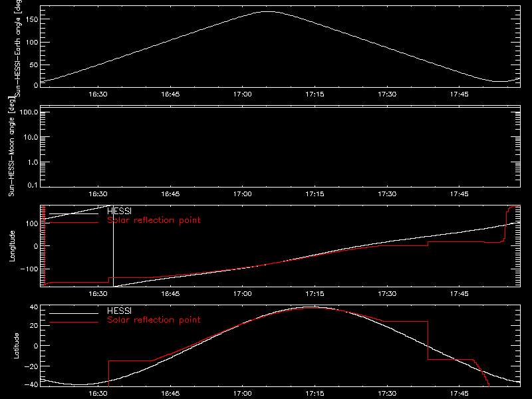Select the 150 tick on Earth angle plot
Image resolution: width=532 pixels, height=399 pixels.
(x=31, y=19)
